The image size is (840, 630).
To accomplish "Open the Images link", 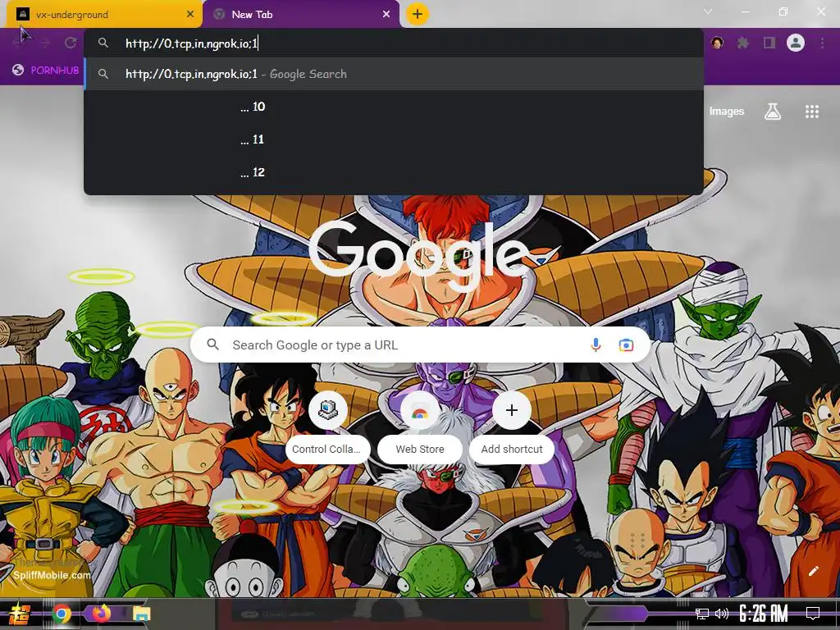I will click(x=727, y=112).
